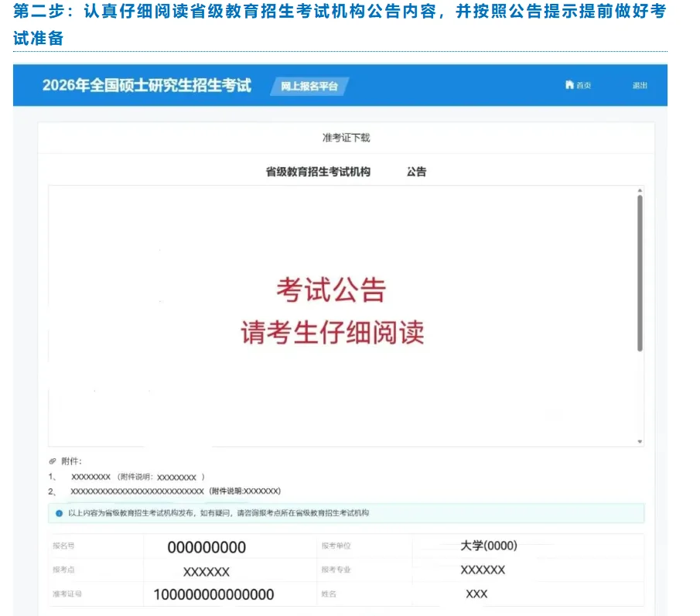700x616 pixels.
Task: Click the 准考证号 field value
Action: (x=213, y=594)
